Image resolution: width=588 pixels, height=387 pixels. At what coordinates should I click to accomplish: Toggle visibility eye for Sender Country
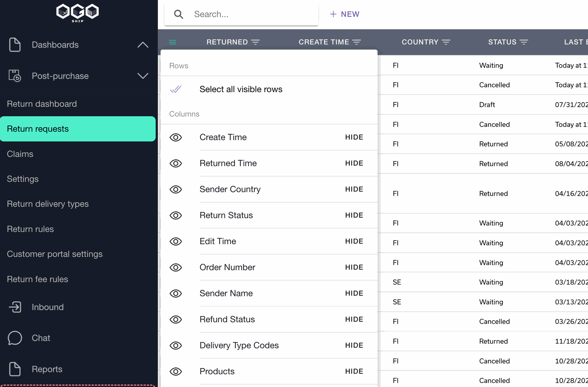click(x=176, y=189)
